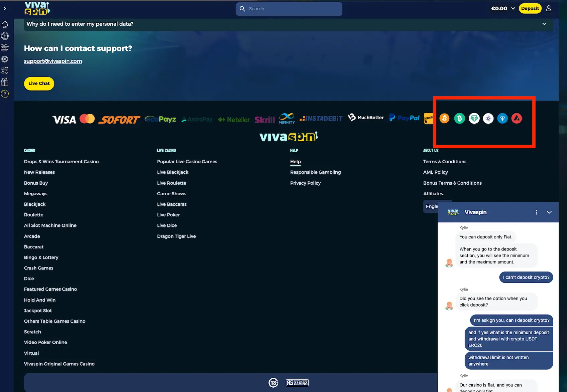Open the Megaways footer link
The width and height of the screenshot is (567, 392).
[x=36, y=194]
